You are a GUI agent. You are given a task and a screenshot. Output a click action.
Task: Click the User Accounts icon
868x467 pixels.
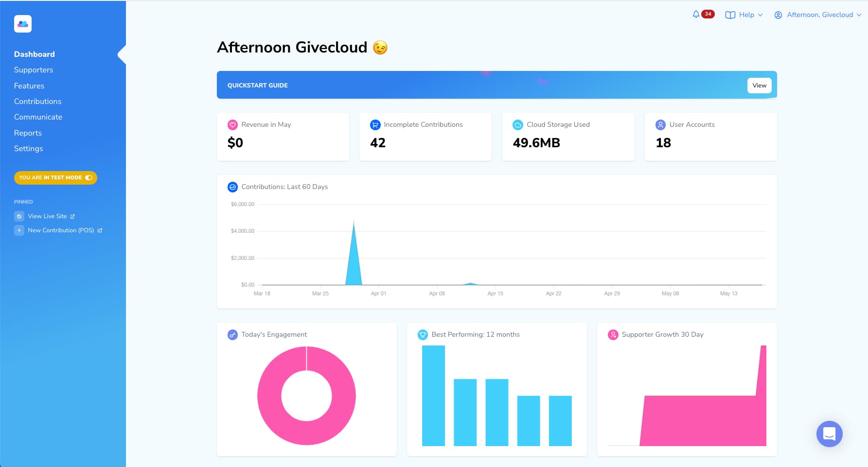click(x=660, y=124)
